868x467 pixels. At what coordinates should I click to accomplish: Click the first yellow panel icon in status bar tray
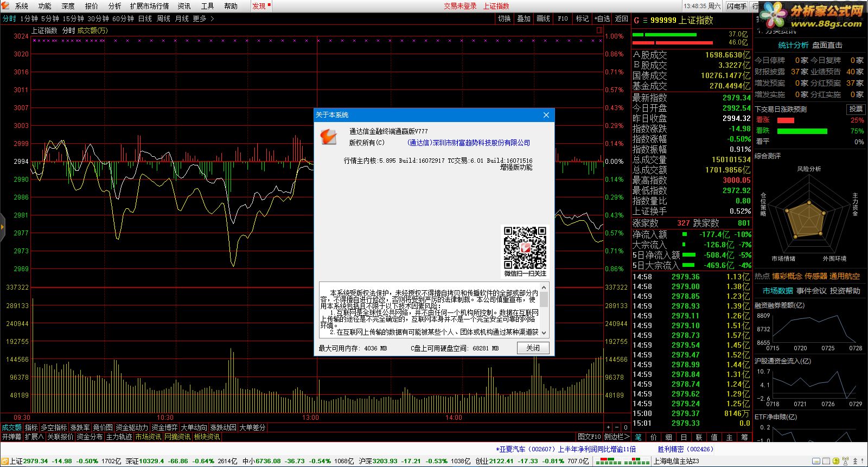(x=816, y=461)
